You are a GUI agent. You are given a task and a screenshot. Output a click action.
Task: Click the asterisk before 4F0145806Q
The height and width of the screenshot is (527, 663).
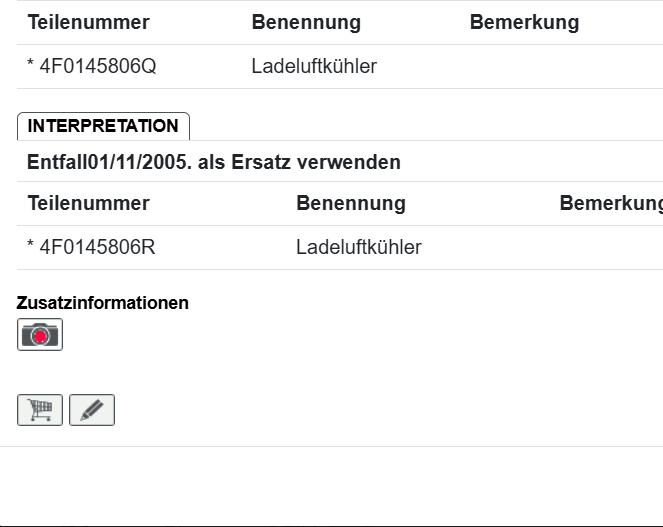point(31,67)
